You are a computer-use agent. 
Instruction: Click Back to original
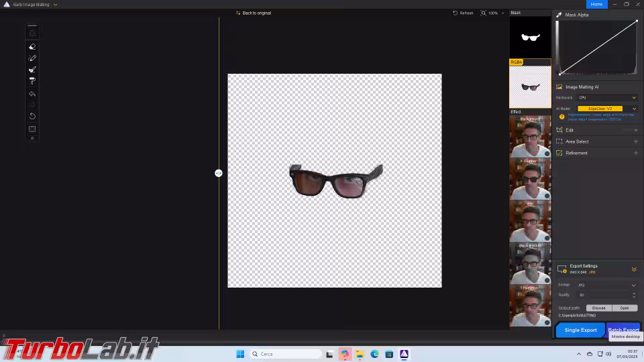click(x=254, y=13)
